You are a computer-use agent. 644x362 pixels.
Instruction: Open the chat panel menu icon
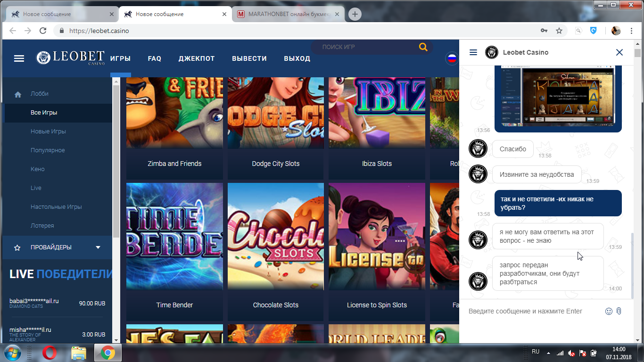point(473,52)
